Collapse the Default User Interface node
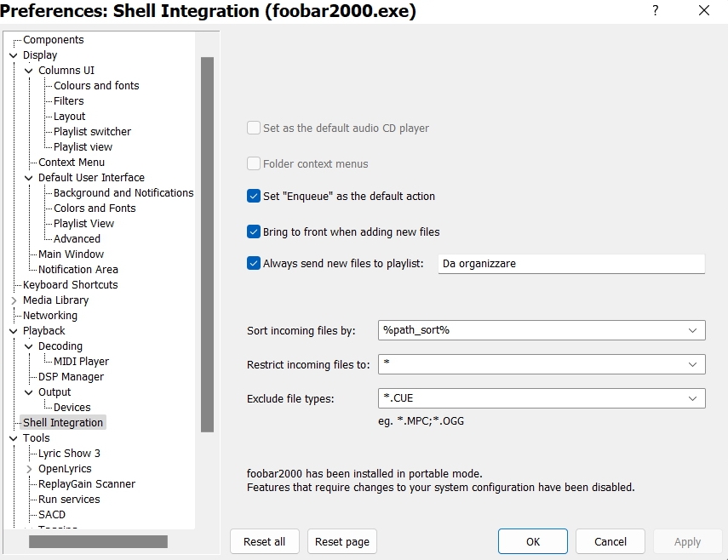 (29, 178)
